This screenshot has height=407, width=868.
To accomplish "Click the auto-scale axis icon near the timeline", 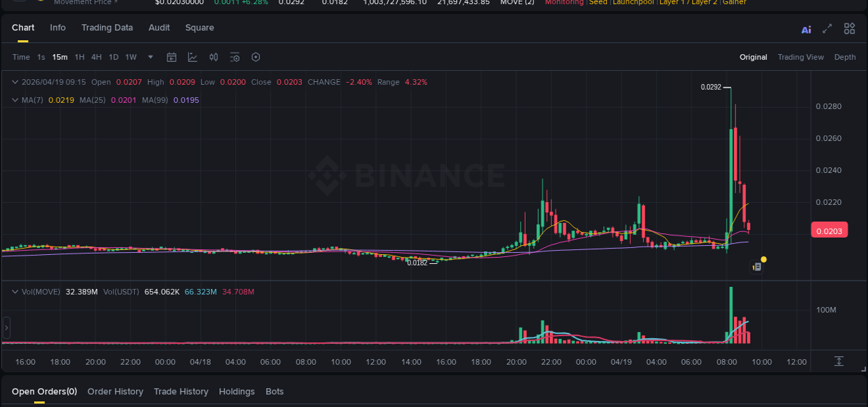I will tap(838, 361).
